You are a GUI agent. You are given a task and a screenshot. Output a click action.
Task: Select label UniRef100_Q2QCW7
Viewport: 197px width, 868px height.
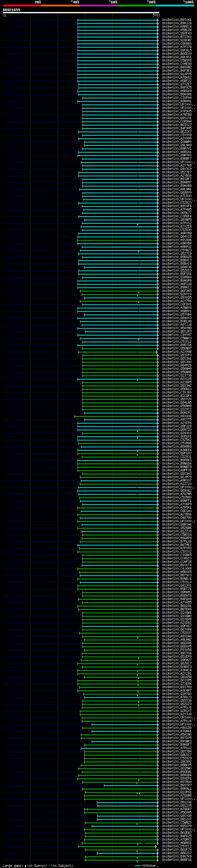pos(176,40)
